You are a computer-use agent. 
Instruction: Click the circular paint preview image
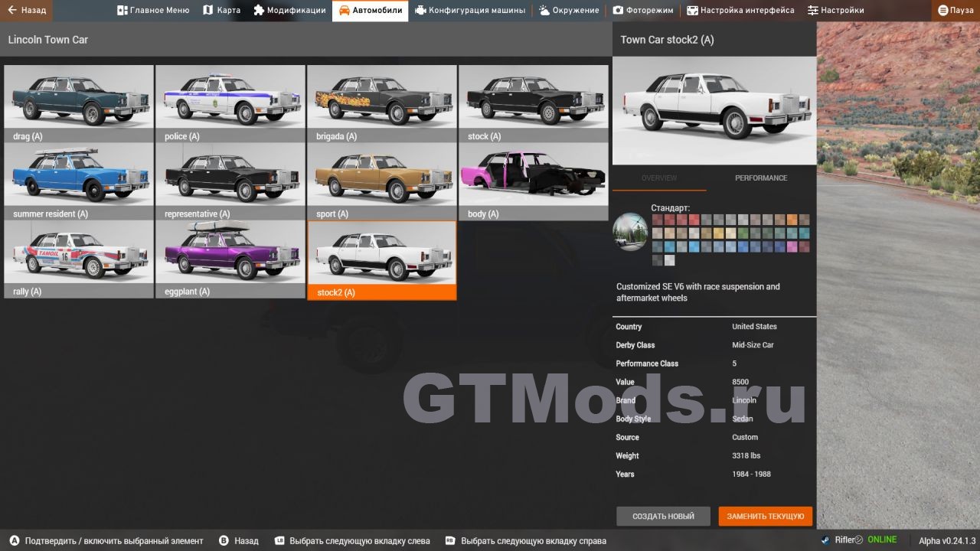pos(630,232)
